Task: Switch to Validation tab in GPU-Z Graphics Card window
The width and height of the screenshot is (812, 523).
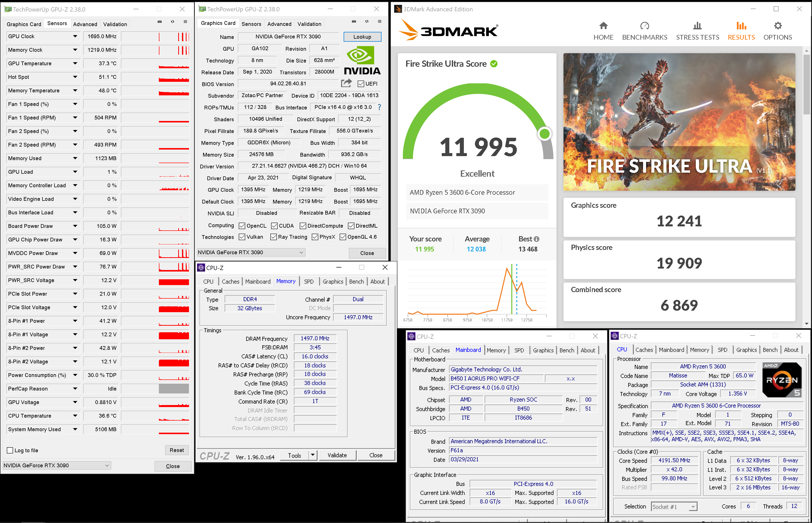Action: [309, 24]
